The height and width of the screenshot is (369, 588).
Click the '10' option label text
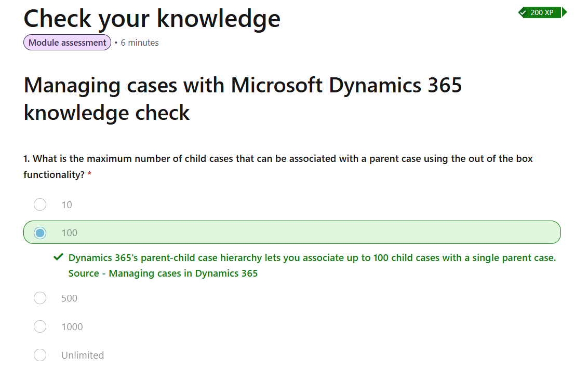67,205
